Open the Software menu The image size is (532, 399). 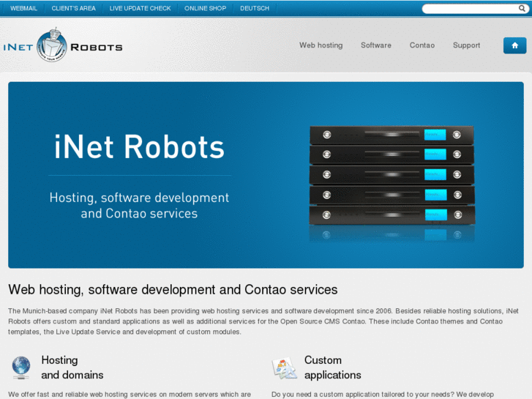(375, 45)
